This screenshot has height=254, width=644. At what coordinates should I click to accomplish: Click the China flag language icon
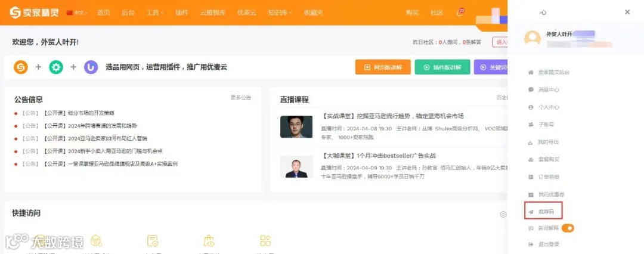pos(69,13)
